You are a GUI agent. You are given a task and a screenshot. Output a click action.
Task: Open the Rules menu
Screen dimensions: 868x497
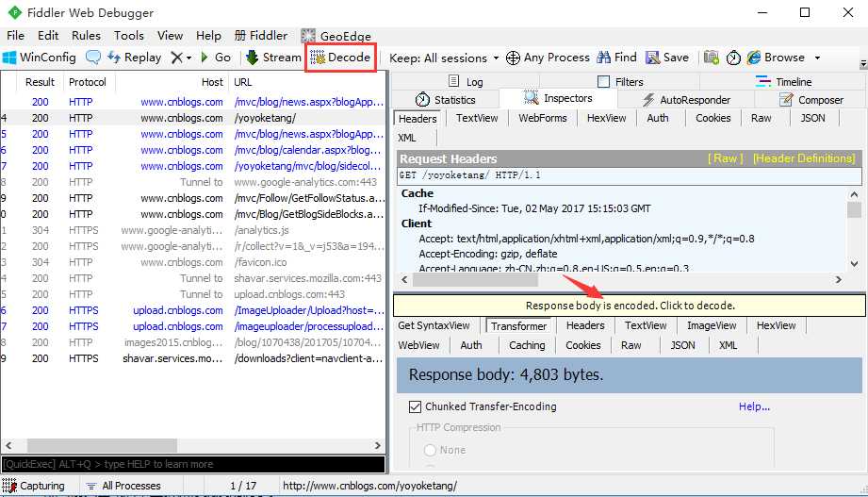[x=87, y=36]
